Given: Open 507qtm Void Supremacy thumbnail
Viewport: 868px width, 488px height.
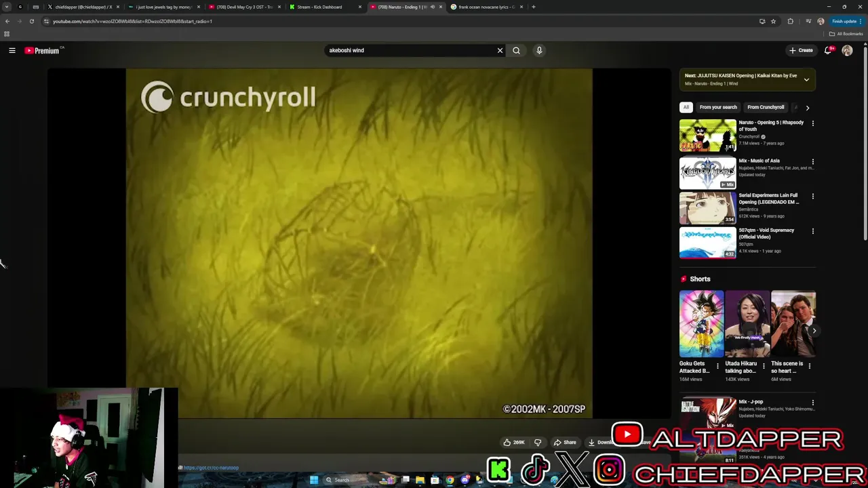Looking at the screenshot, I should [707, 242].
